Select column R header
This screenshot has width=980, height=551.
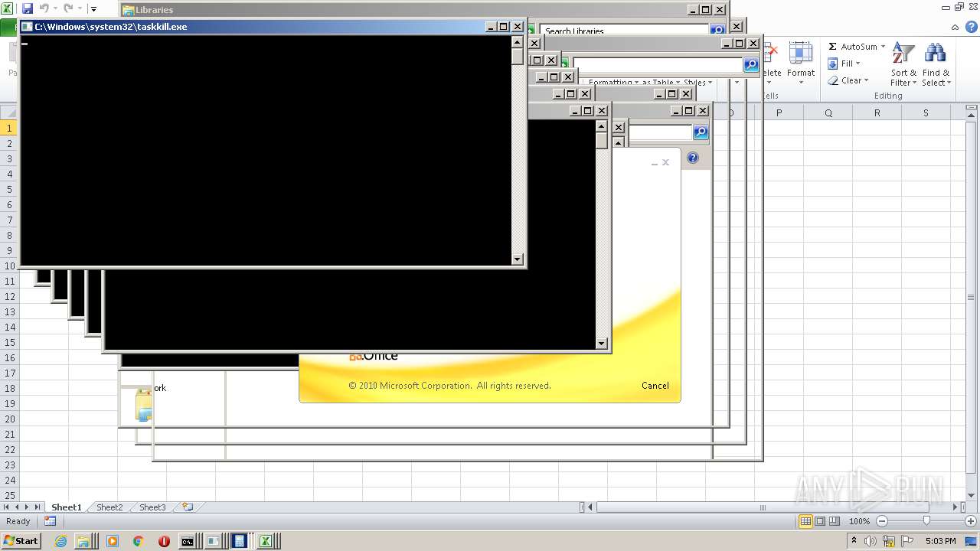click(877, 113)
